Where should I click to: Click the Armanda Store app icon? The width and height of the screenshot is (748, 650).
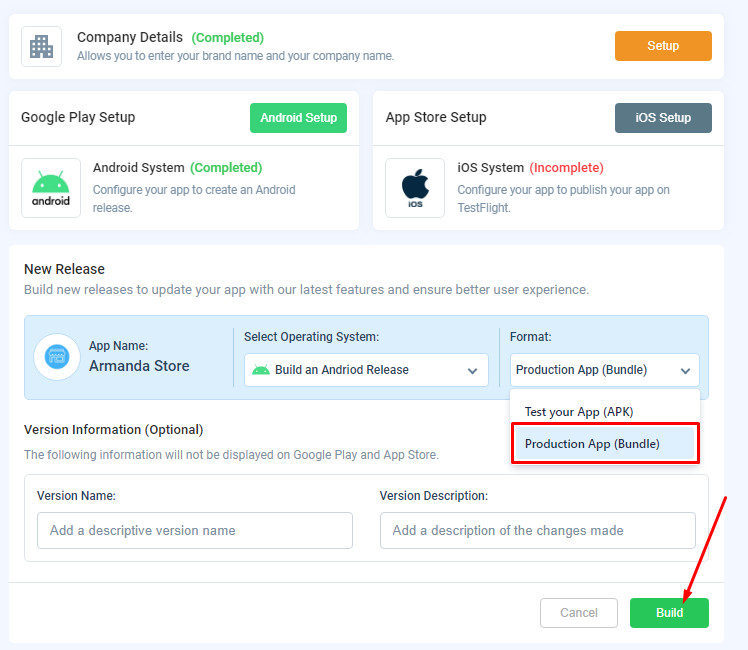coord(57,356)
